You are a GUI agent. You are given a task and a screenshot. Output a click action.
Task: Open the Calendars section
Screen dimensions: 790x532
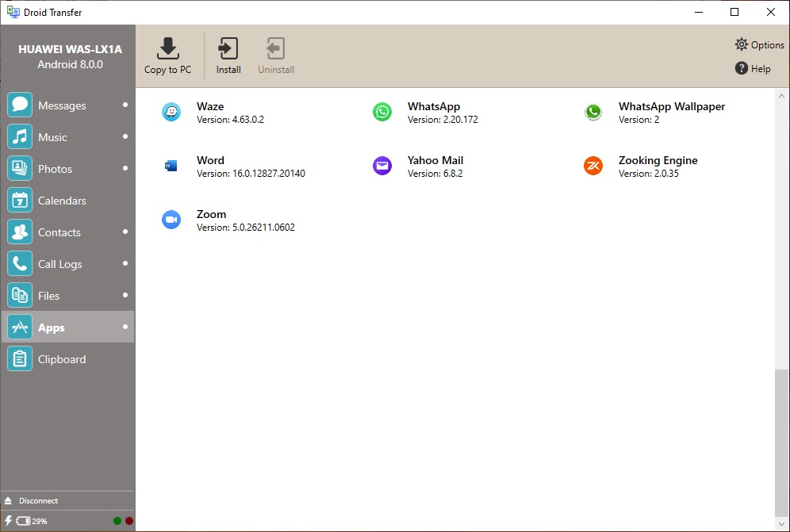point(62,201)
